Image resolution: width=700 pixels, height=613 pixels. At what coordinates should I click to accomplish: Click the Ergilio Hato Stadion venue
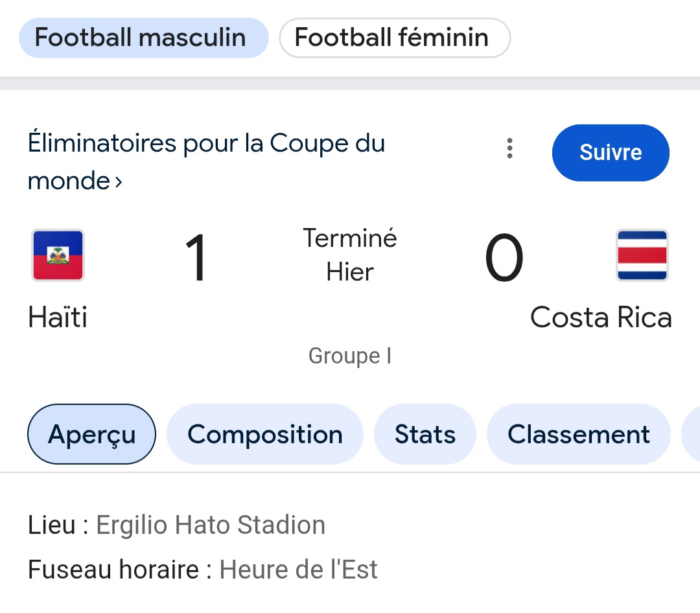point(211,525)
